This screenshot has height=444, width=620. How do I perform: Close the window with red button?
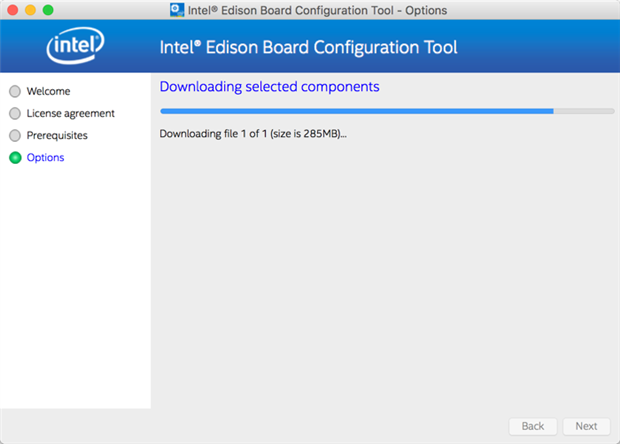click(x=12, y=10)
